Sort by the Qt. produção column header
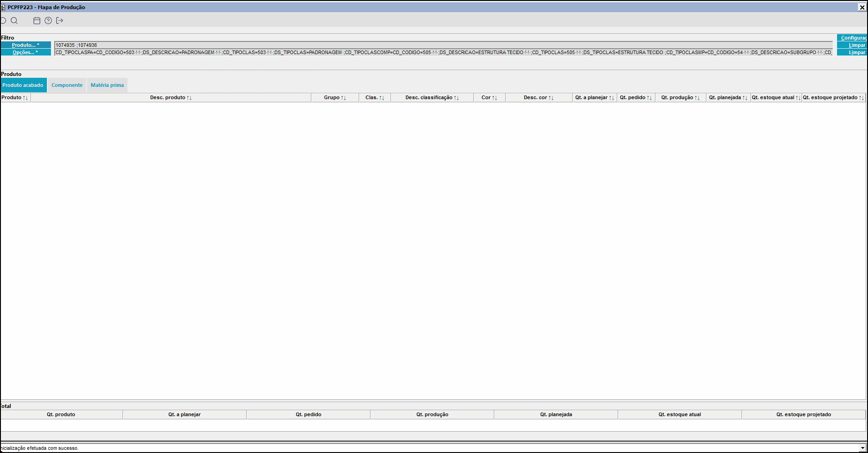 (x=681, y=97)
